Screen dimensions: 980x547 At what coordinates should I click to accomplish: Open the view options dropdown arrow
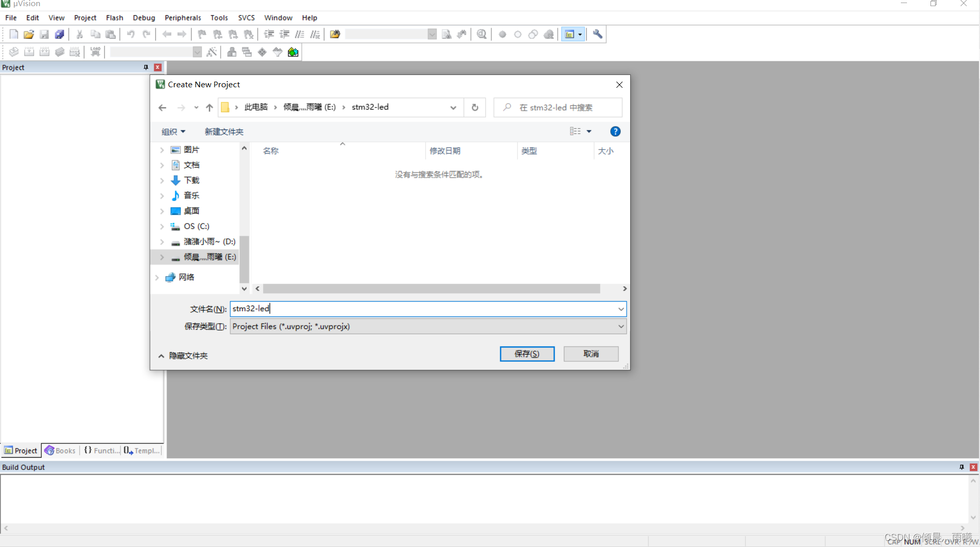click(x=589, y=131)
